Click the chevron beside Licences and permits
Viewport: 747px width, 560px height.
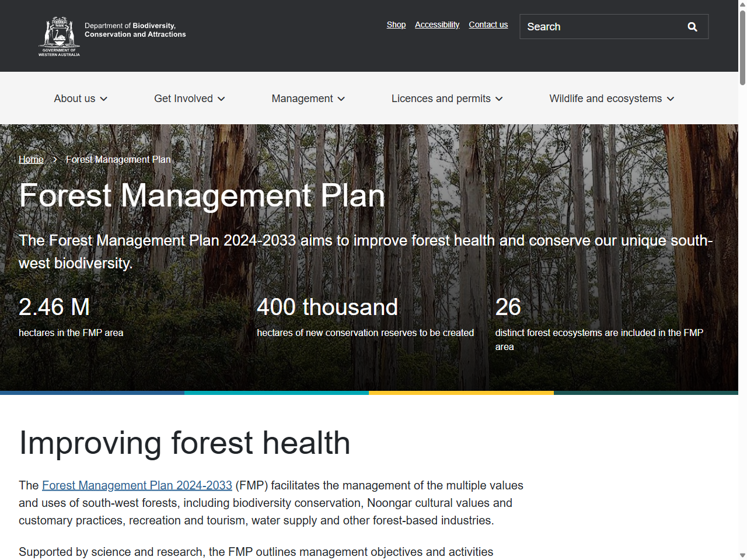pyautogui.click(x=500, y=99)
